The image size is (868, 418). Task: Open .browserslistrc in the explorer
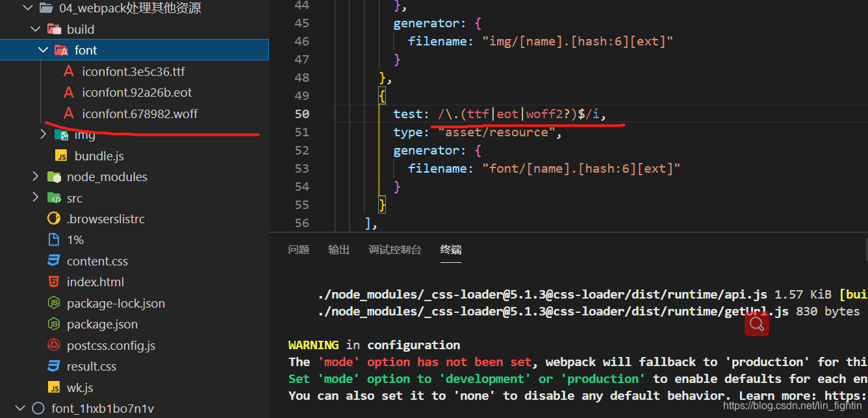(106, 219)
